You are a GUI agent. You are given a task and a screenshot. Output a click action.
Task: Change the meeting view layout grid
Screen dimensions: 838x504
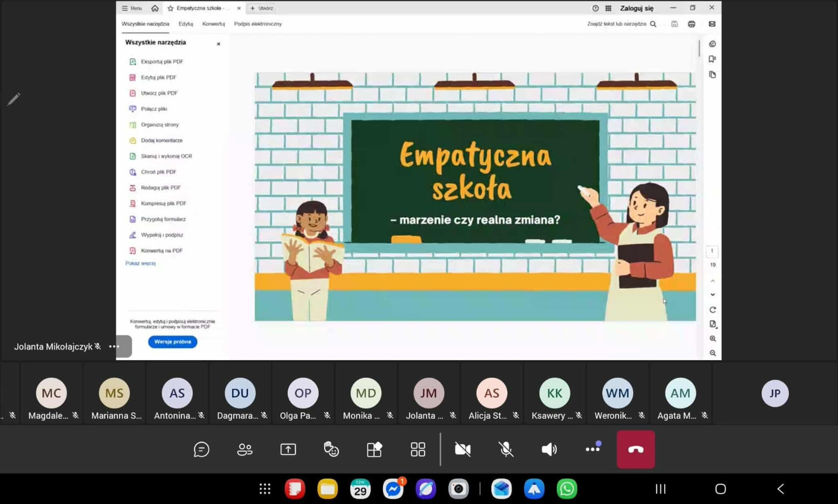pos(417,449)
